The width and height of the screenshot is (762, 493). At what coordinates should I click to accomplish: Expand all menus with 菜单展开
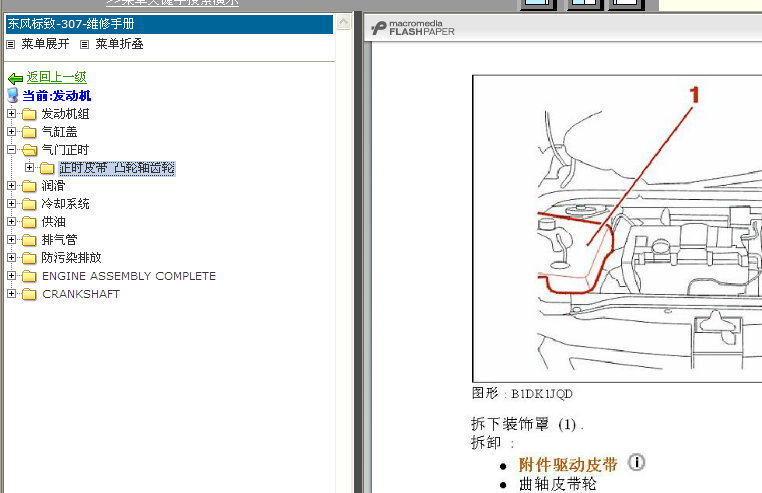point(45,44)
